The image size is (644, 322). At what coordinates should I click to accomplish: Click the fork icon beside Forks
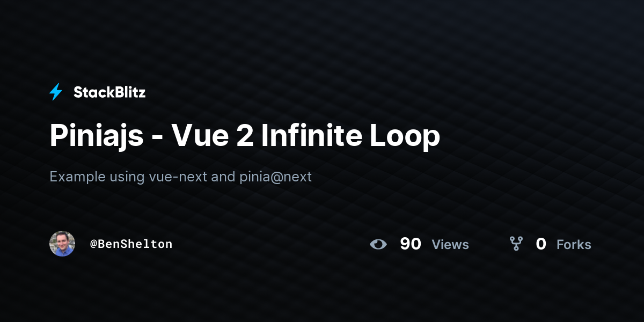pyautogui.click(x=516, y=244)
